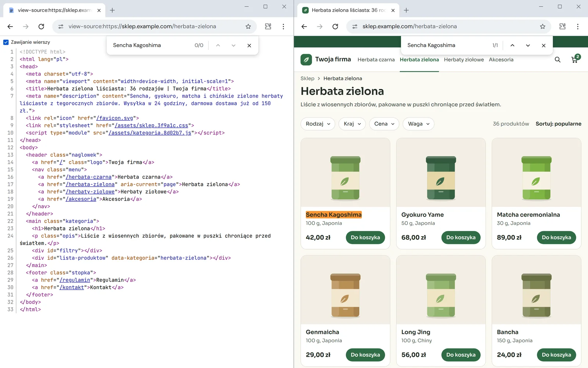Click the find field in shop window

(x=447, y=45)
